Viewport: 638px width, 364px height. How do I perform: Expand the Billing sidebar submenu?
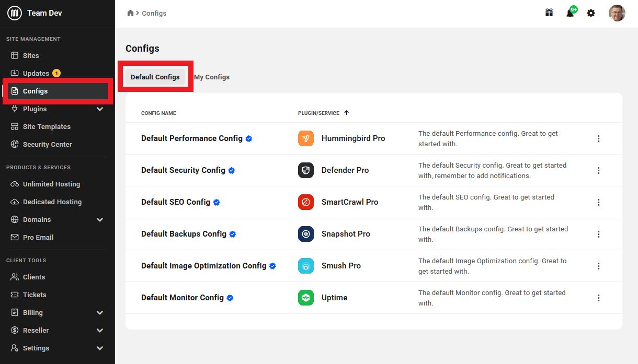click(100, 312)
